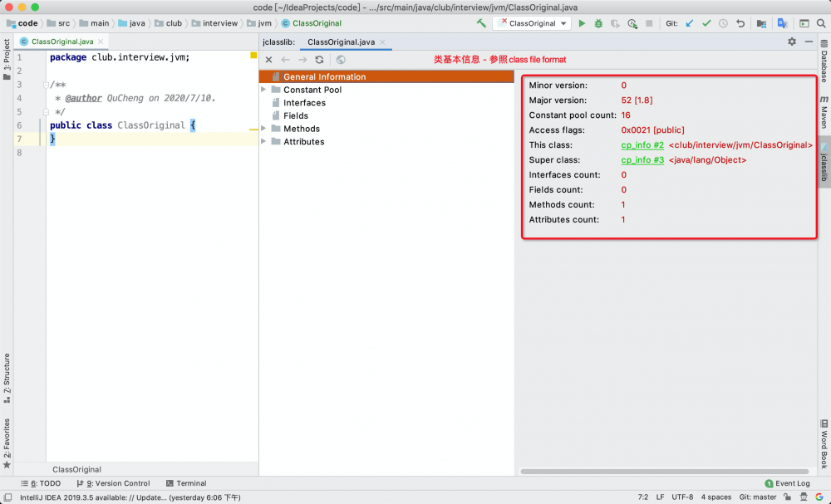Run ClassOriginal with the green play icon

pos(582,23)
